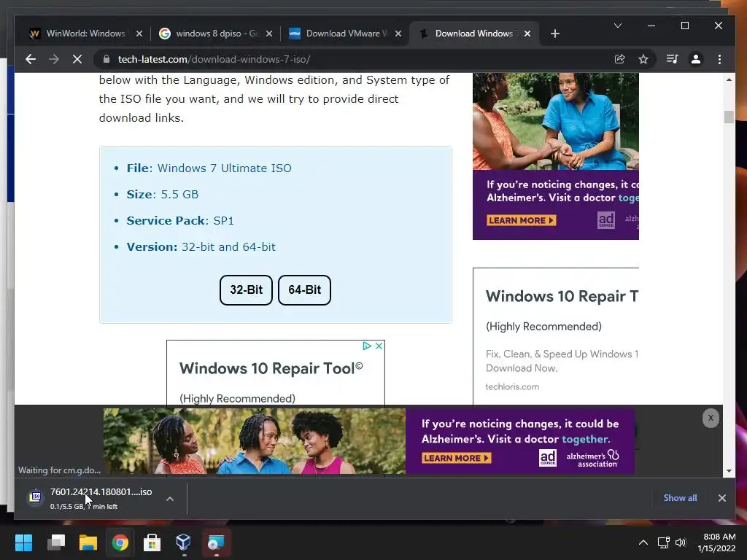The image size is (747, 560).
Task: Click the Version: 32-bit and 64-bit line
Action: point(201,246)
